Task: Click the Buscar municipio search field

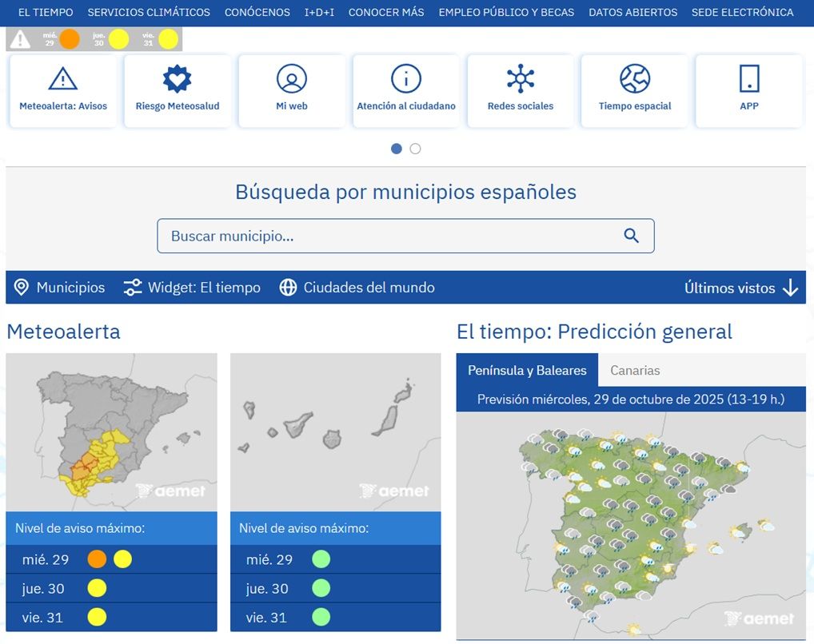Action: [x=392, y=237]
